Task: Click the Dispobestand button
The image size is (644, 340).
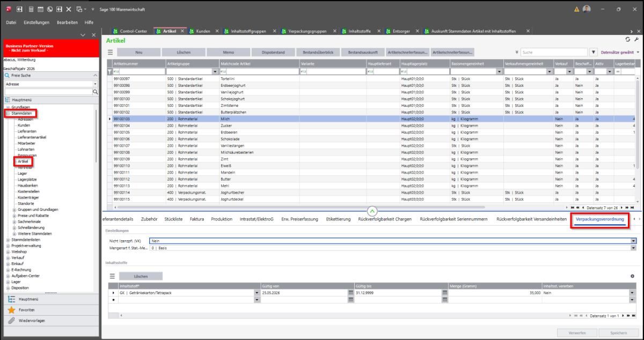Action: pyautogui.click(x=273, y=52)
